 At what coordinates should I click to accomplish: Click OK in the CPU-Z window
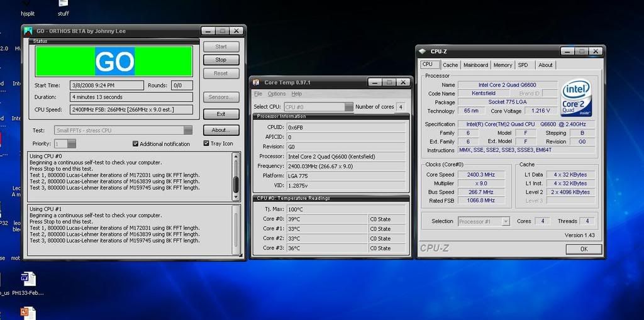(584, 249)
